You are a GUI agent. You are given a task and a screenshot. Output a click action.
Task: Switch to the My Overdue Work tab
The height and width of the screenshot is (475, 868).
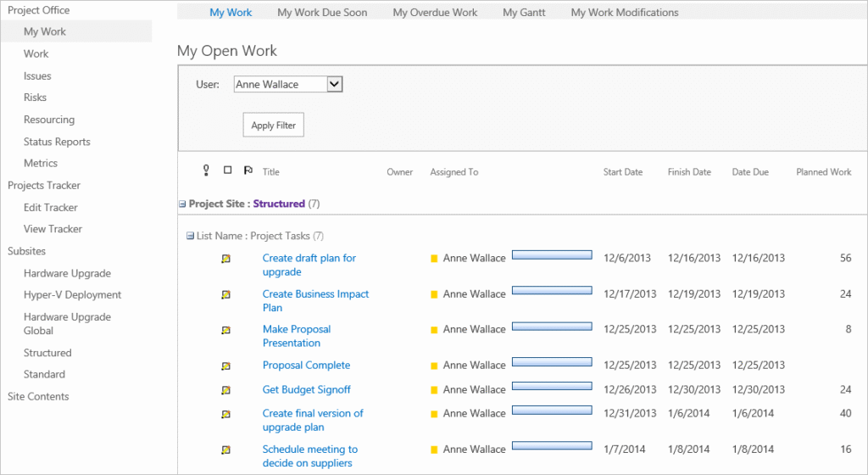pyautogui.click(x=435, y=13)
